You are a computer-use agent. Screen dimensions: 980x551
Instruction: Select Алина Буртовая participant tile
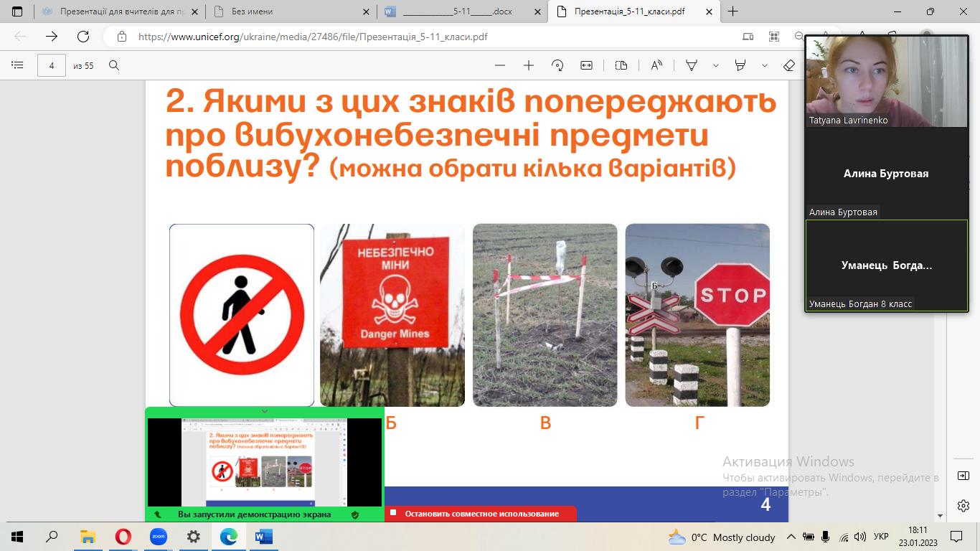point(887,173)
